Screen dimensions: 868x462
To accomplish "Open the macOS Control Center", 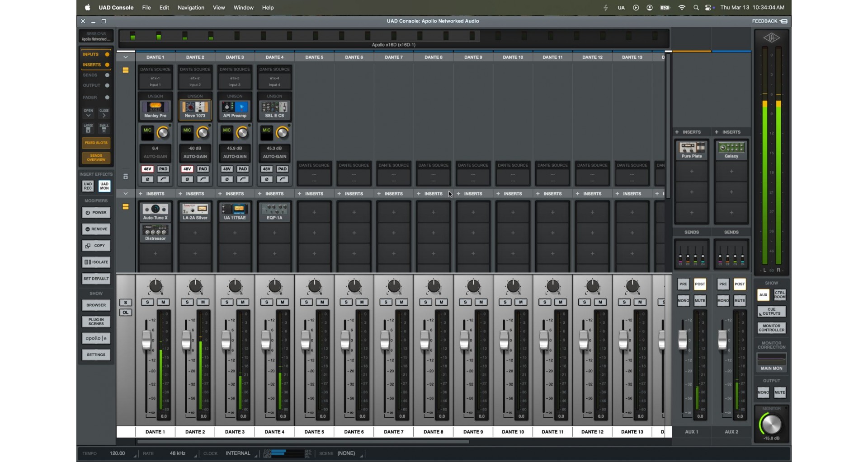I will (x=708, y=8).
